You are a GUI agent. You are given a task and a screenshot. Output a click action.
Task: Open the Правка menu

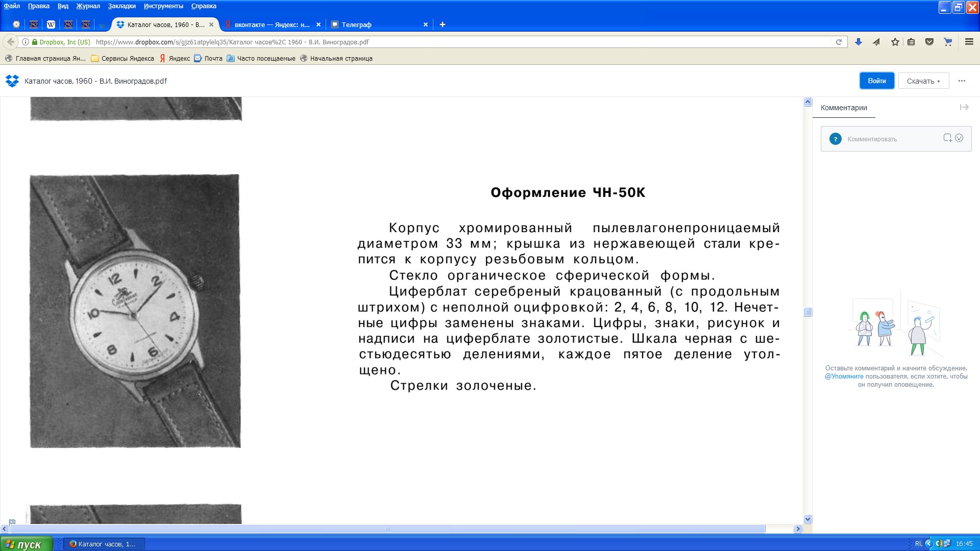tap(38, 6)
